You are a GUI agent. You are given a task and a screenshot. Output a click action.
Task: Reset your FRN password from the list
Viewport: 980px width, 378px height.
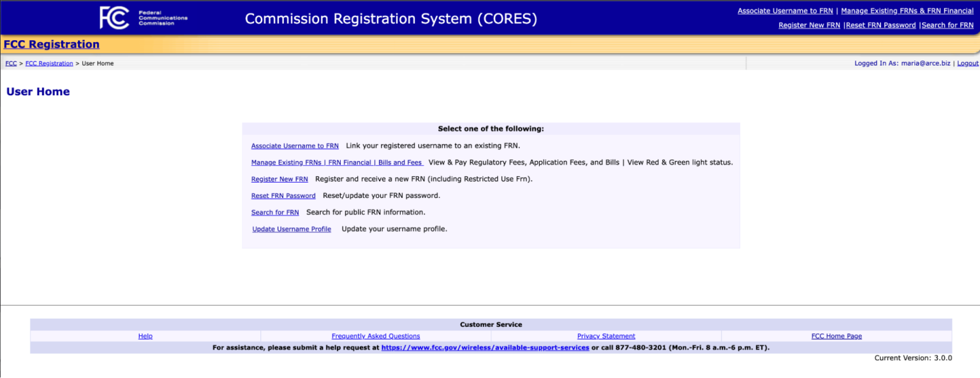pyautogui.click(x=283, y=195)
